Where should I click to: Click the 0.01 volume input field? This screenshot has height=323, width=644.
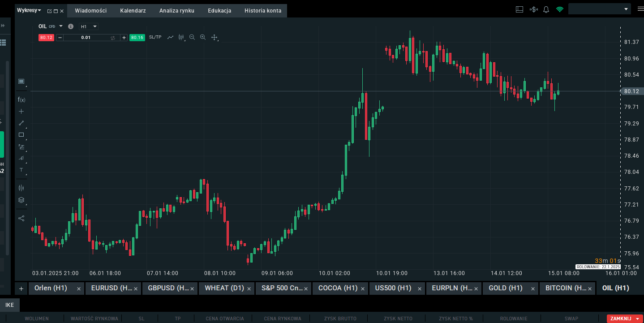pyautogui.click(x=86, y=38)
